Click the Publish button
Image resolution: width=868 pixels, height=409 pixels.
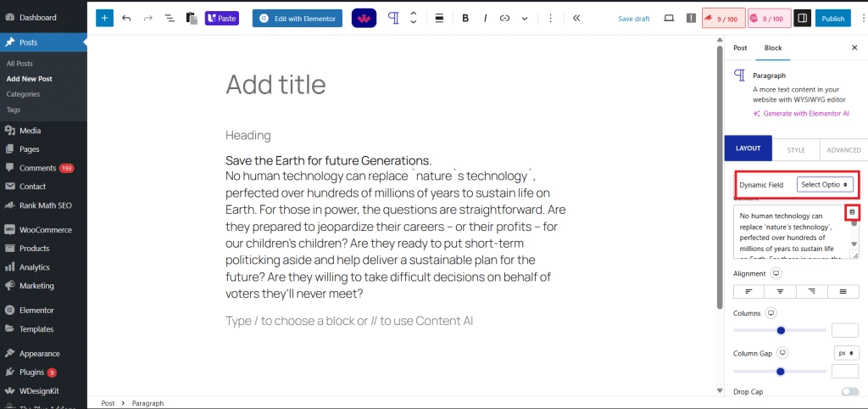click(x=832, y=19)
